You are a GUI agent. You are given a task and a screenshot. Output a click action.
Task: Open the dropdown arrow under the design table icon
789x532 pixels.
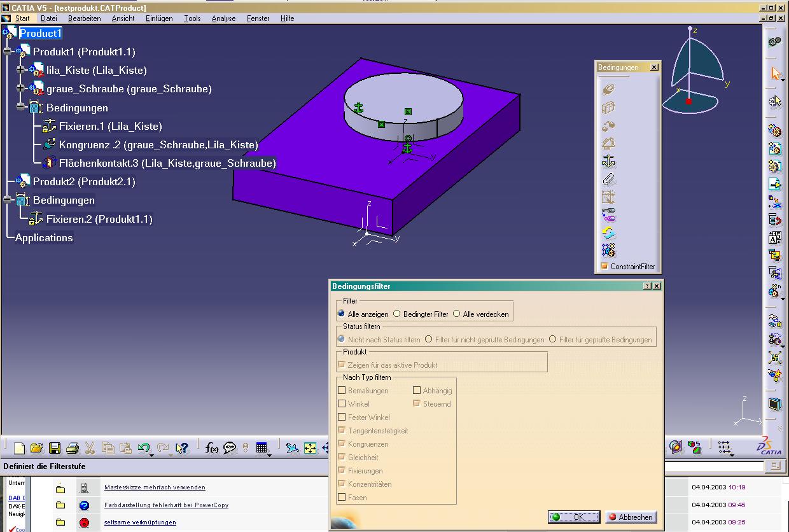tap(269, 455)
